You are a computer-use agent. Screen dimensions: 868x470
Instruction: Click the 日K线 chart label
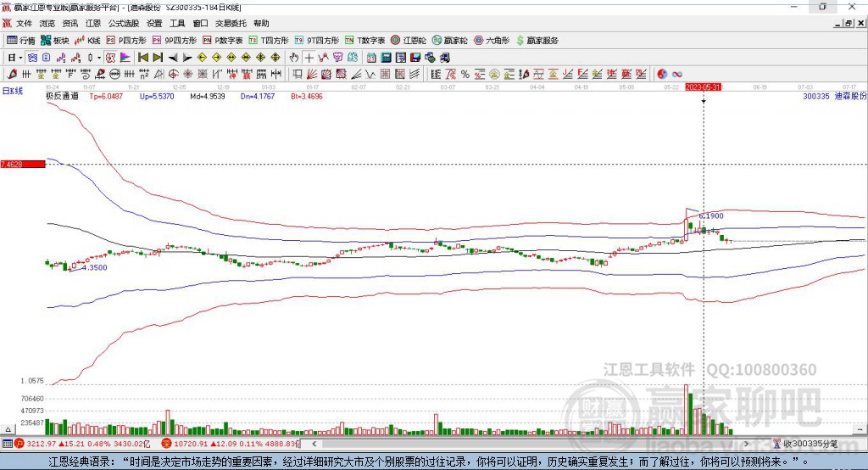[13, 91]
